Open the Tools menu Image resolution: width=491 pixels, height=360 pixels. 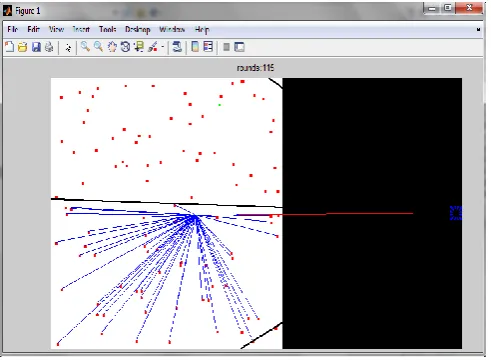[107, 29]
